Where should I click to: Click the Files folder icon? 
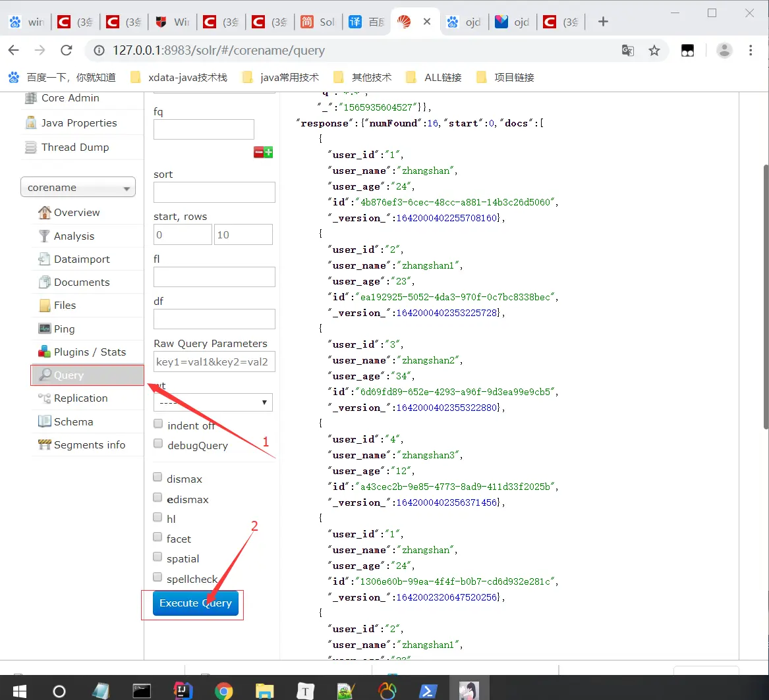point(44,306)
